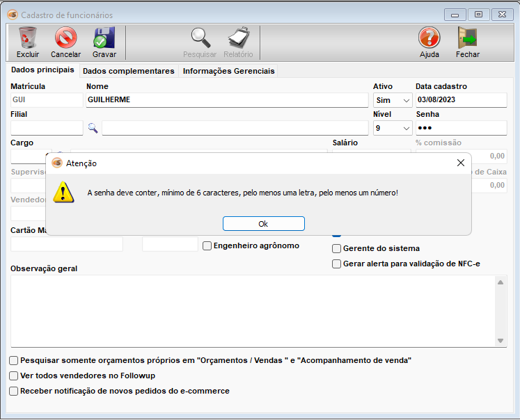
Task: Click the Excluir trash icon
Action: coord(28,38)
